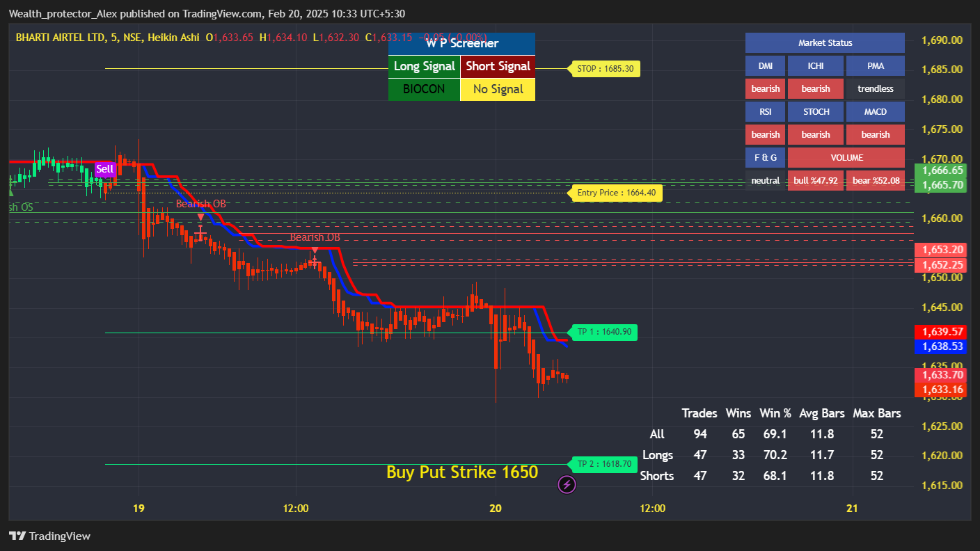Click the trendless status under PMA
Screen dimensions: 980x551
[875, 88]
